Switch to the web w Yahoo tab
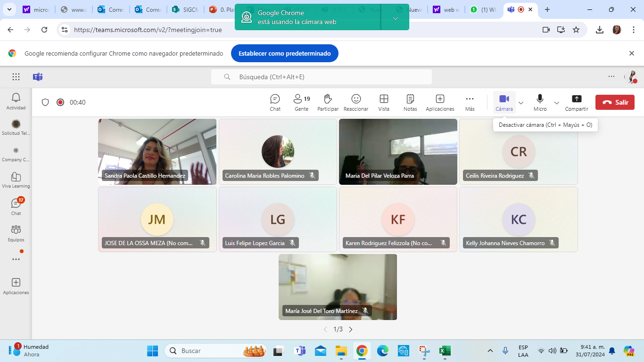 pyautogui.click(x=446, y=9)
